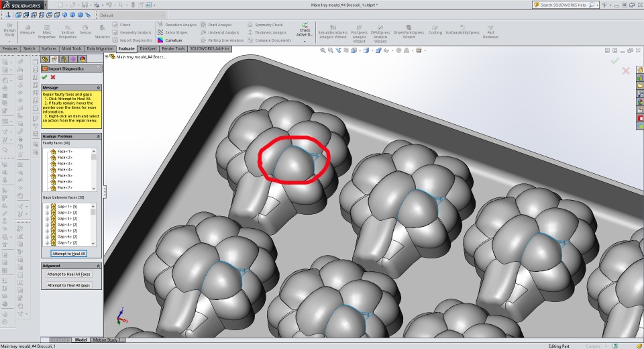The width and height of the screenshot is (644, 349).
Task: Switch to the Render Tools tab
Action: [x=173, y=48]
